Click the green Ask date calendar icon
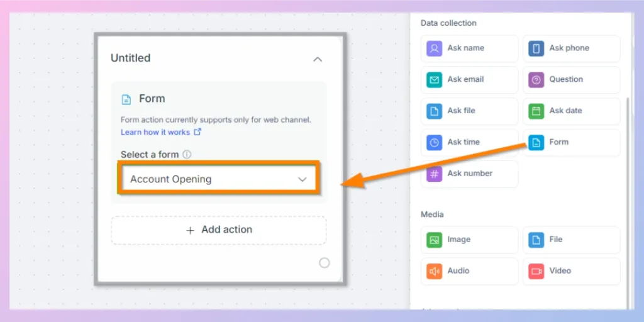This screenshot has width=644, height=322. [x=536, y=111]
